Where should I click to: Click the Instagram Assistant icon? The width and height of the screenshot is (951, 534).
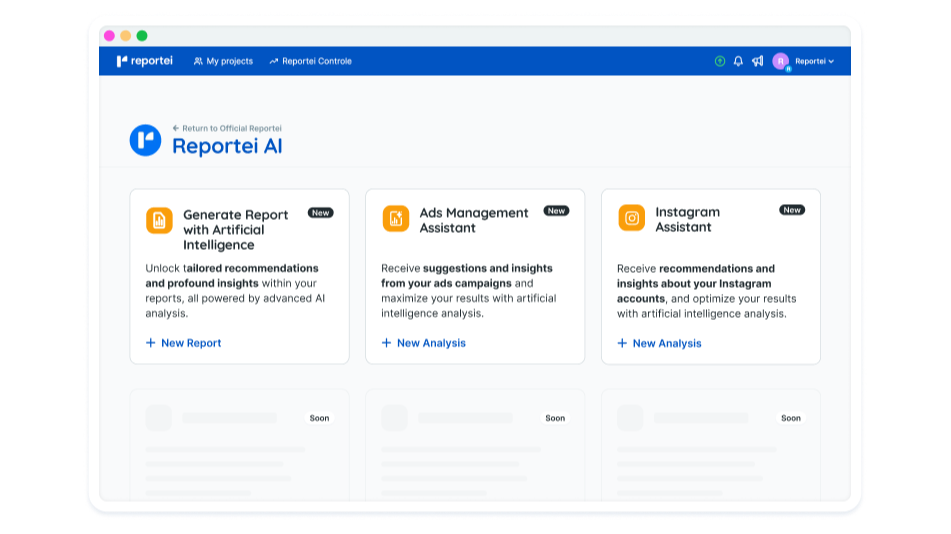click(x=631, y=218)
